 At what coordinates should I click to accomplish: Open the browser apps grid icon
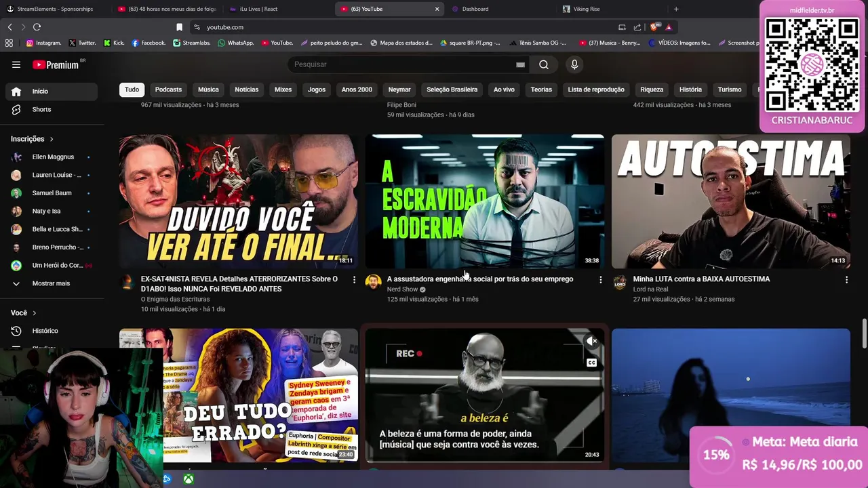(x=9, y=43)
